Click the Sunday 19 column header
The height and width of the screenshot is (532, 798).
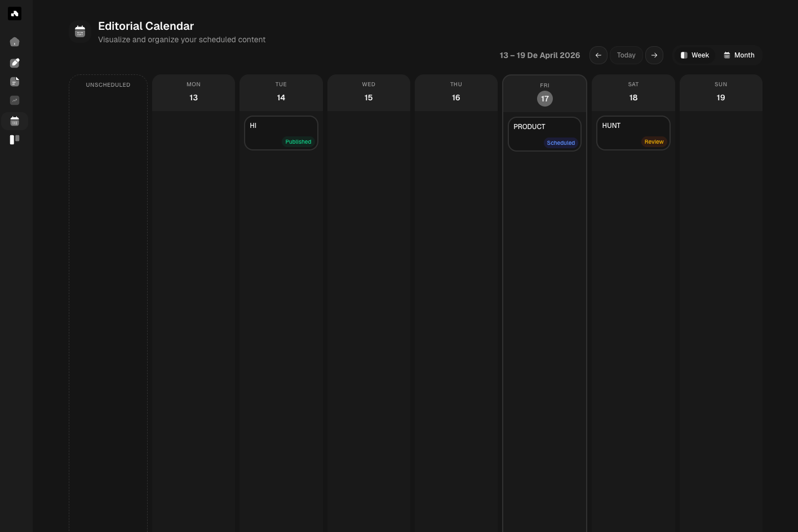tap(721, 92)
